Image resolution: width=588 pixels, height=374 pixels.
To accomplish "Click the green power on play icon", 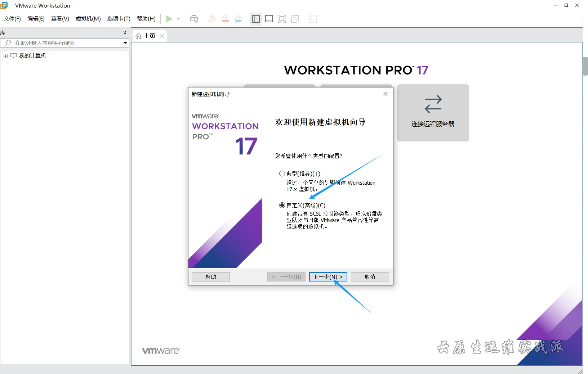I will (x=169, y=19).
